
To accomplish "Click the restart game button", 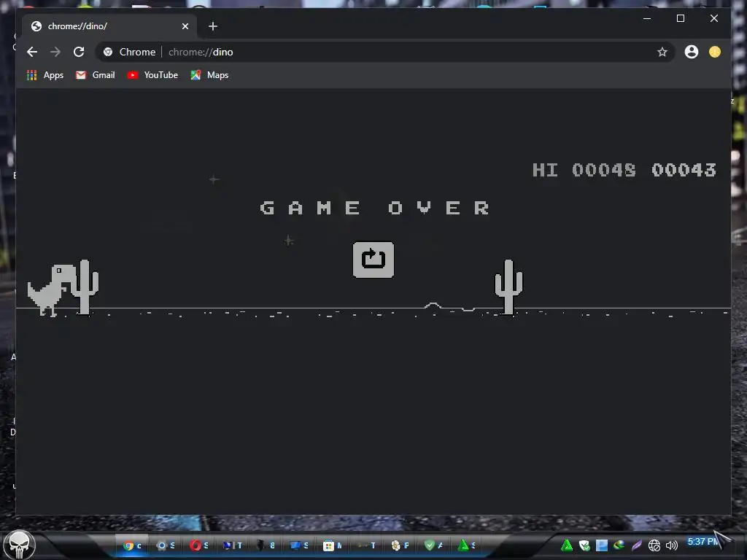I will (x=373, y=260).
